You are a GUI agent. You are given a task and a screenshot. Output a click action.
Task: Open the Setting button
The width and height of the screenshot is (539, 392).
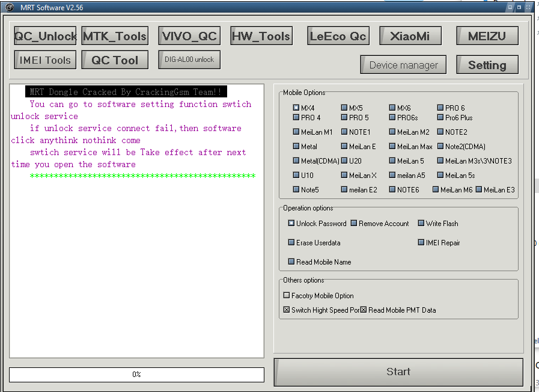point(487,65)
